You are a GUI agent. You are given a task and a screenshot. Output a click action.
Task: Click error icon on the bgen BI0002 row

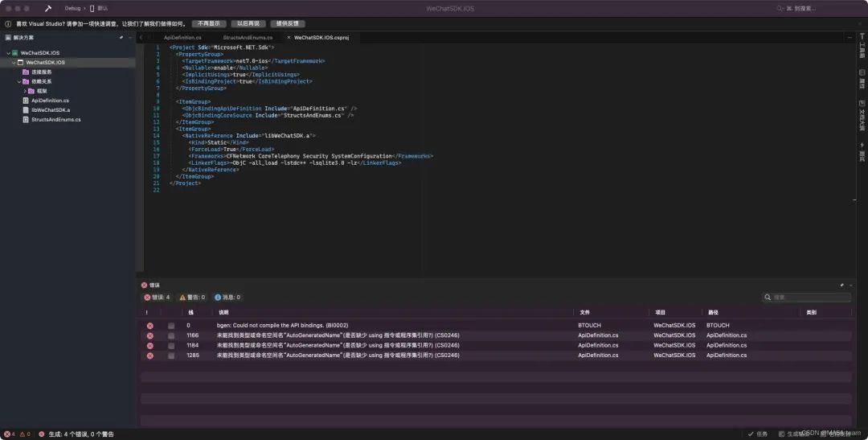(x=150, y=326)
